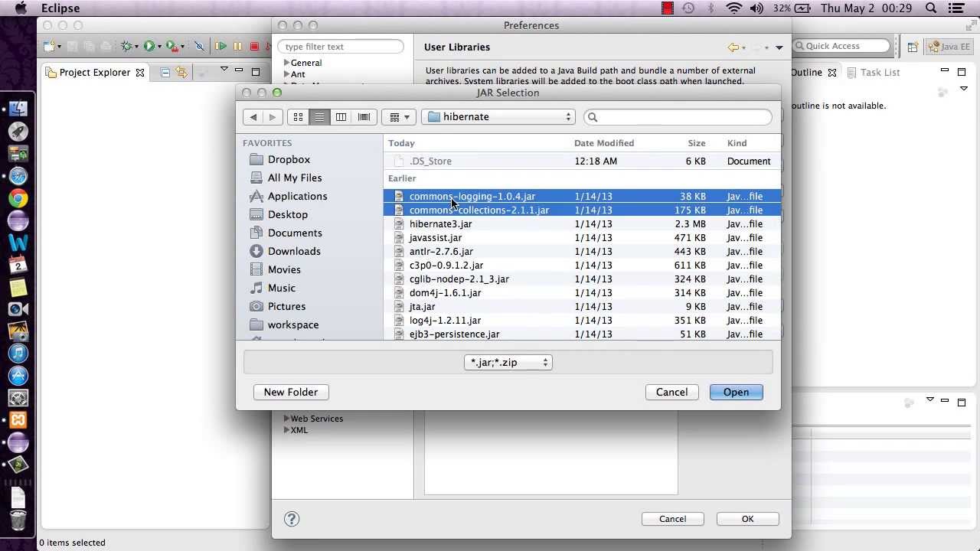Switch file dialog to column view
Image resolution: width=980 pixels, height=551 pixels.
pyautogui.click(x=341, y=117)
